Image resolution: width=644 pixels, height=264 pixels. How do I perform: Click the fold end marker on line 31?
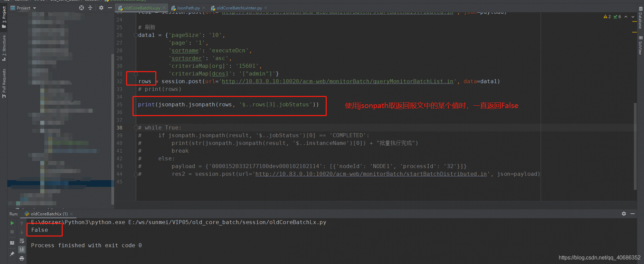tap(136, 74)
